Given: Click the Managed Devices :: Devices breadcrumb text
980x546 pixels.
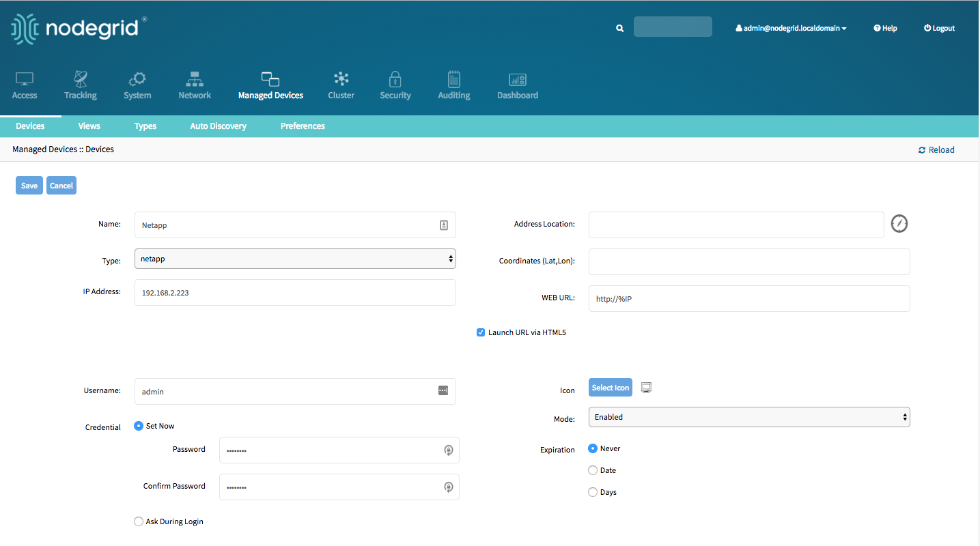Looking at the screenshot, I should pyautogui.click(x=63, y=149).
